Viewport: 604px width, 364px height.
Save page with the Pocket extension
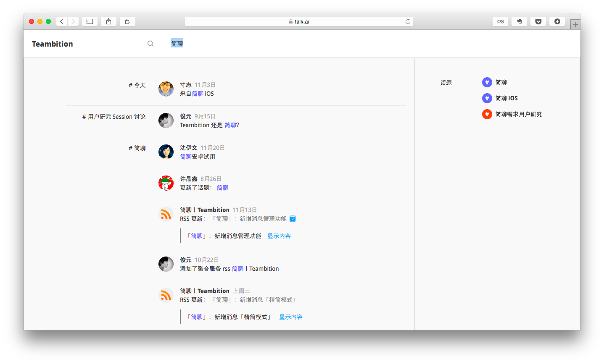click(538, 21)
